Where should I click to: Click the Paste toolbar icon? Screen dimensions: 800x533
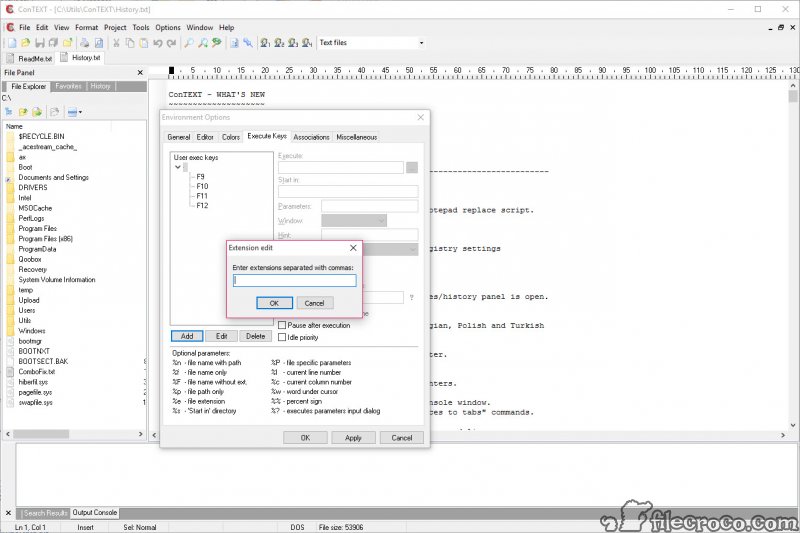click(x=144, y=43)
